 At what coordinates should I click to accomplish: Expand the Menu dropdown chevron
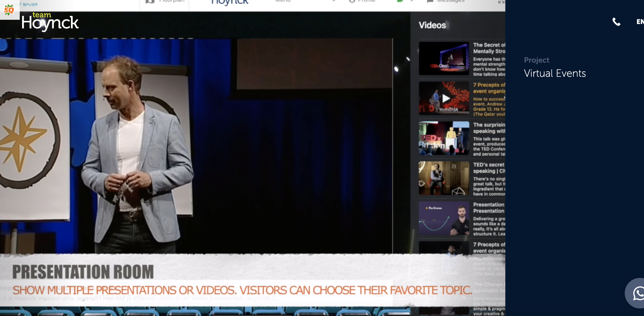[334, 1]
